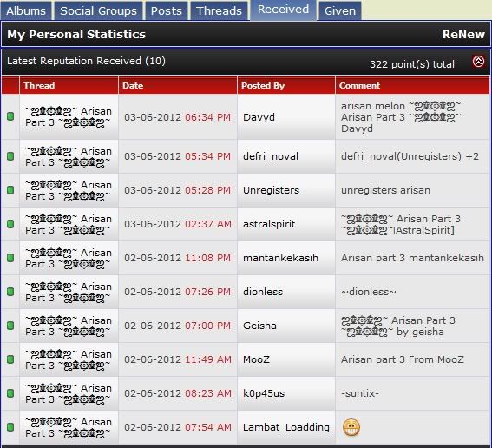Collapse the Latest Reputation Received section
Screen dimensions: 492x448
click(478, 62)
